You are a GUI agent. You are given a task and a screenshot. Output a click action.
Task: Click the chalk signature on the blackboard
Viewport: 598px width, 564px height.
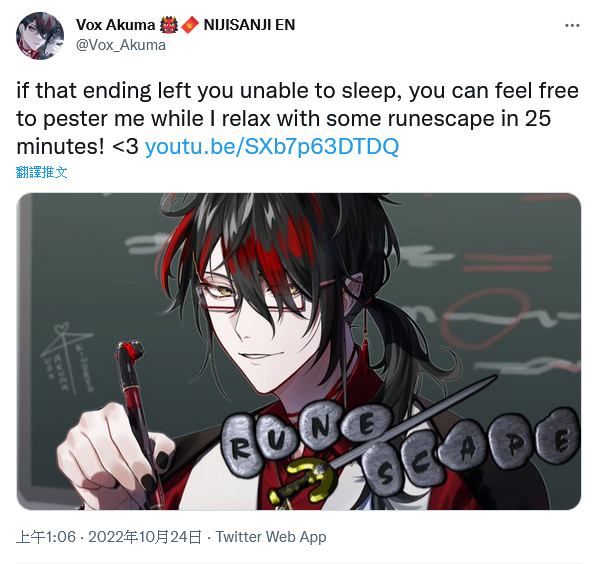tap(66, 358)
